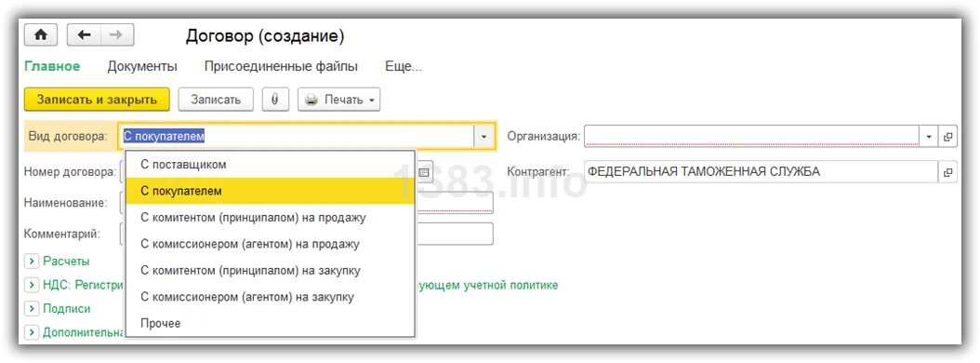Choose the Прочее option
Viewport: 980px width, 363px height.
click(270, 323)
